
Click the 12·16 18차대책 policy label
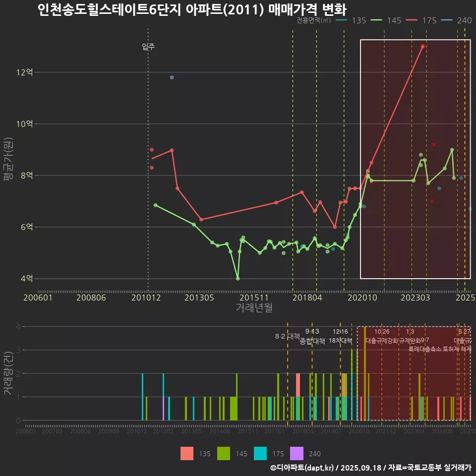pos(340,336)
